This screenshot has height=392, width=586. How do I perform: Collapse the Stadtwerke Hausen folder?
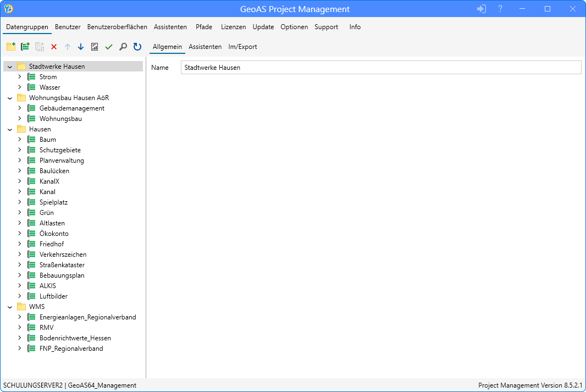(x=10, y=67)
